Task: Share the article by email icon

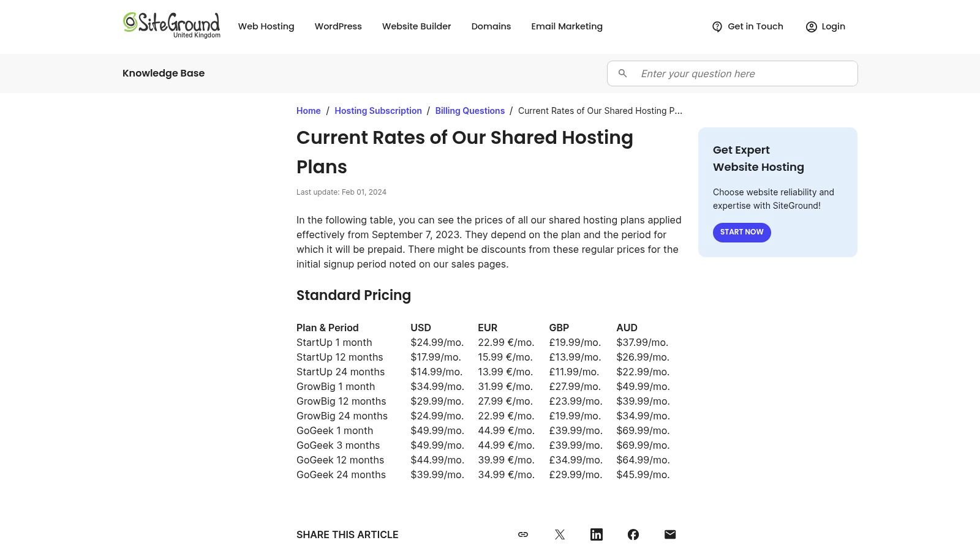Action: 670,534
